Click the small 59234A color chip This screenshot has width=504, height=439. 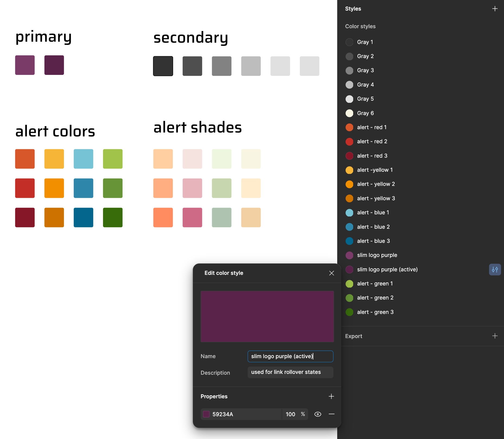click(206, 414)
